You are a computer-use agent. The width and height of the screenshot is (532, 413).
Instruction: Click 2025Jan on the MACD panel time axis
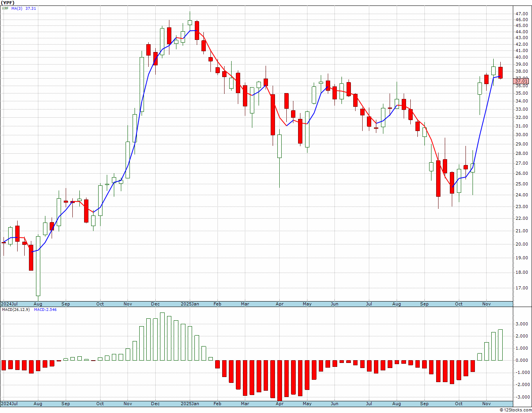pos(190,404)
